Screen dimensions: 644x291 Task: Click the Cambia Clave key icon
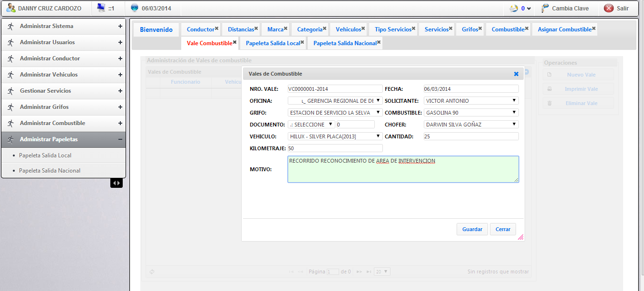tap(545, 8)
